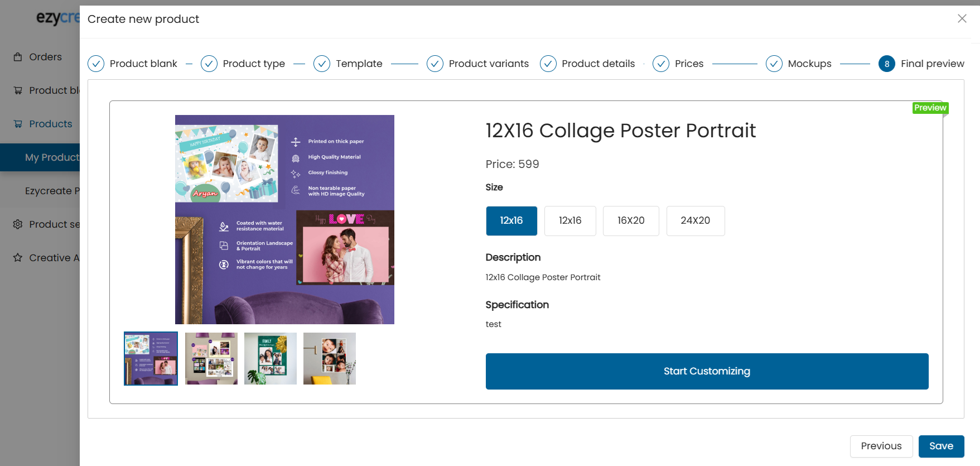This screenshot has height=466, width=980.
Task: Go to the Product variants step
Action: tap(488, 64)
